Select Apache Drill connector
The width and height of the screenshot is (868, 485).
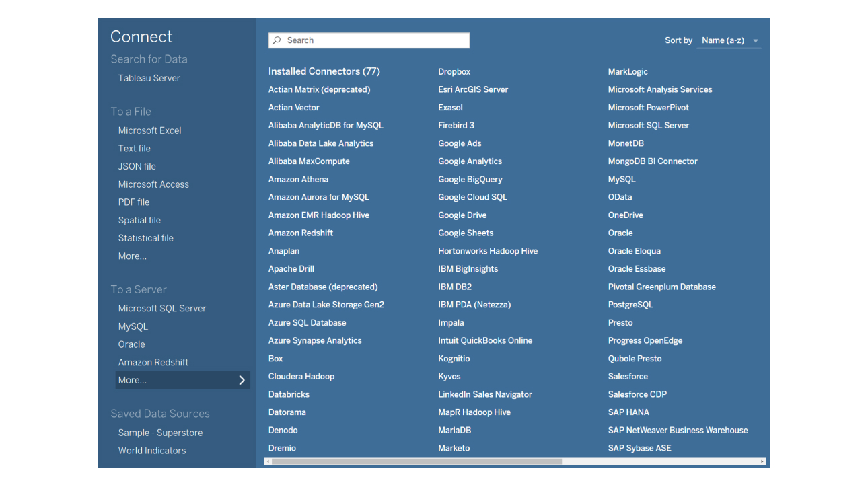291,269
